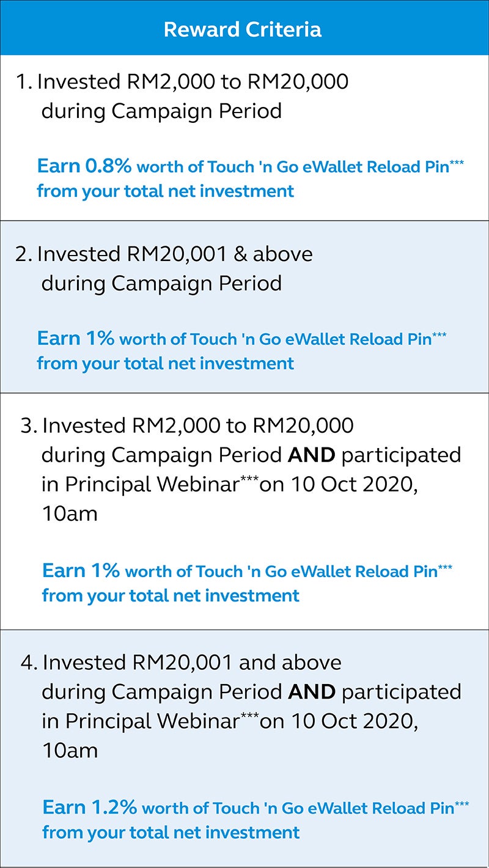This screenshot has width=489, height=868.
Task: Click 'Touch 'n Go eWallet Reload Pin' in criterion 2
Action: tap(311, 339)
